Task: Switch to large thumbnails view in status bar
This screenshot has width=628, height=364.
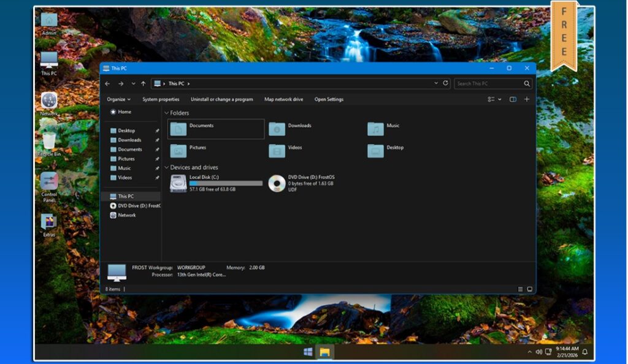Action: (x=530, y=289)
